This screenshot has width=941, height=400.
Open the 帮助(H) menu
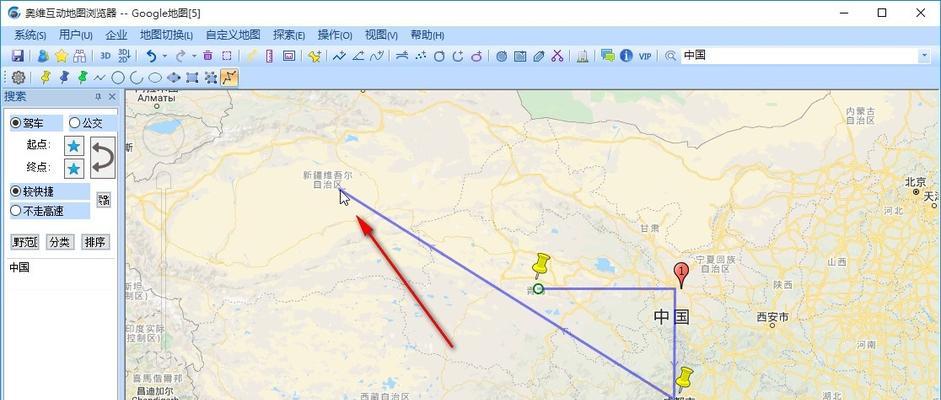[427, 35]
